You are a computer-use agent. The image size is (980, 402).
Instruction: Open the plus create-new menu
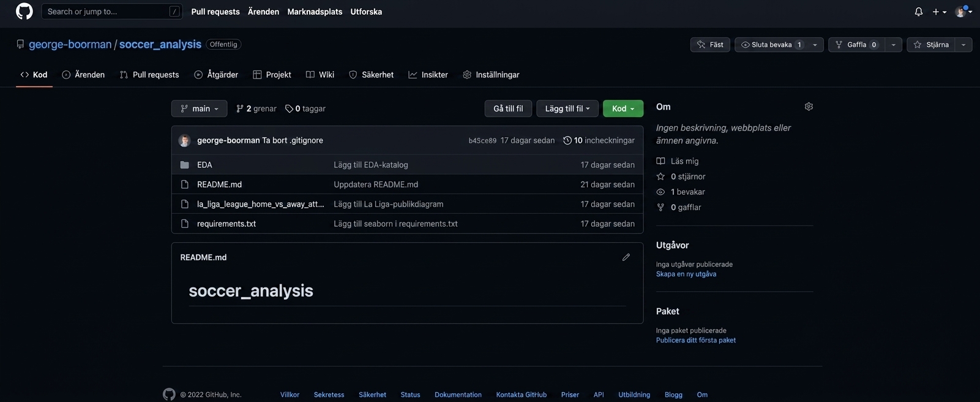939,12
